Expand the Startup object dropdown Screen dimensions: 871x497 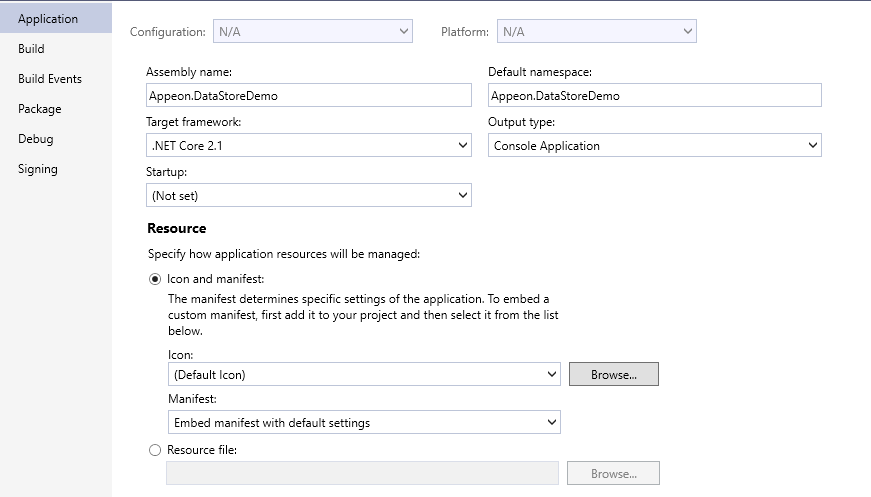coord(309,195)
